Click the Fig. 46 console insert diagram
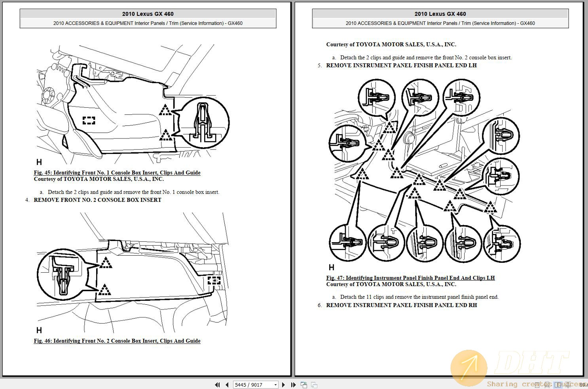 tap(133, 273)
